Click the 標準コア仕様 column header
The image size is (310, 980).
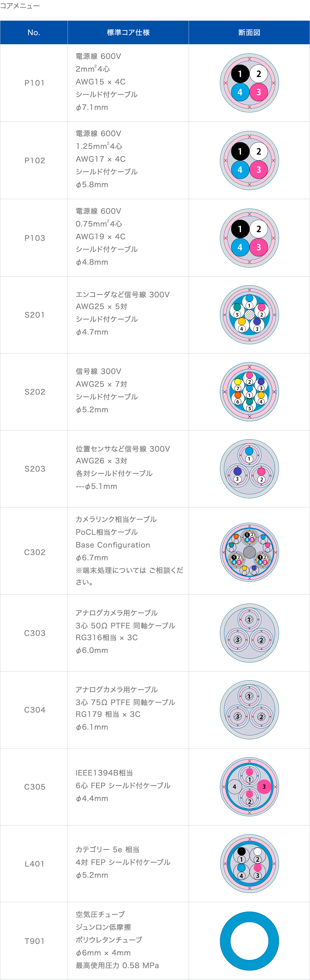point(128,32)
